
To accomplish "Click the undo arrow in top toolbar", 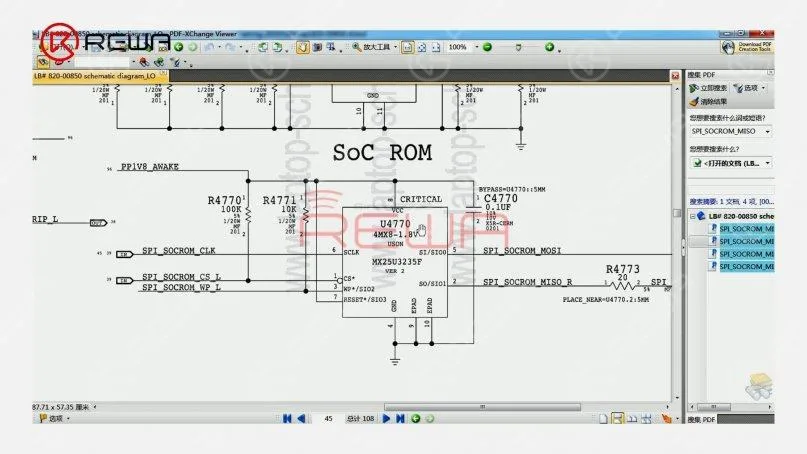I will tap(209, 47).
